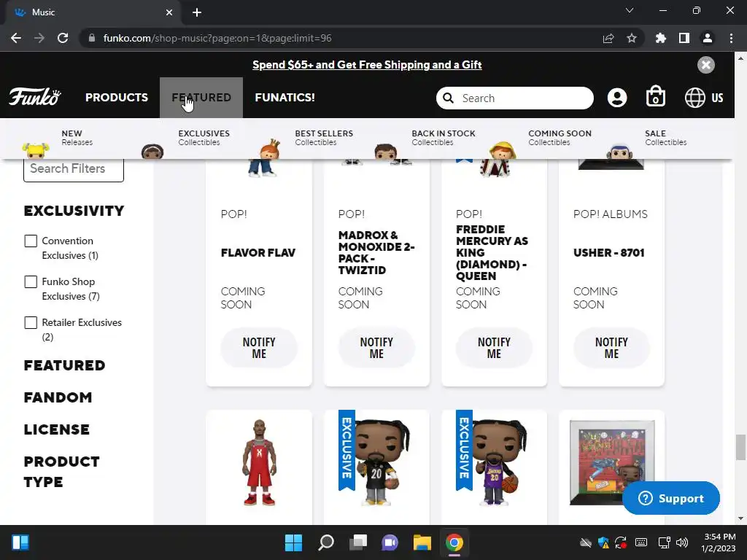Launch the Teams Chat taskbar icon
747x560 pixels.
pos(390,542)
